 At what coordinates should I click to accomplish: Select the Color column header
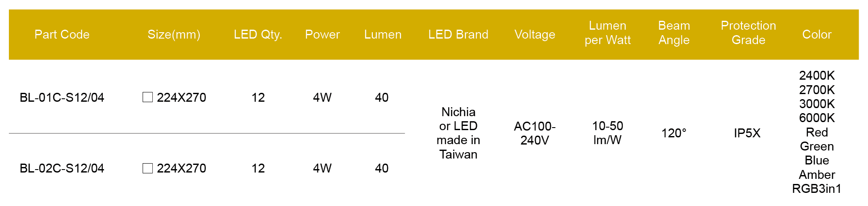click(x=816, y=34)
